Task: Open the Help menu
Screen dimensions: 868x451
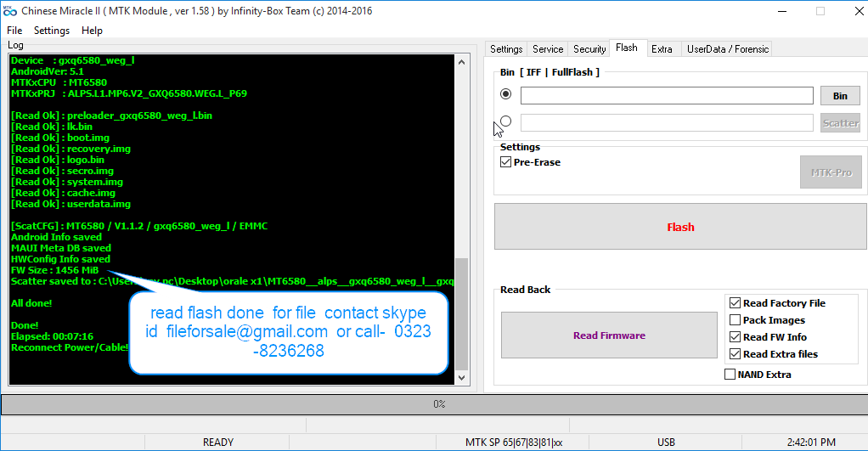Action: (x=92, y=31)
